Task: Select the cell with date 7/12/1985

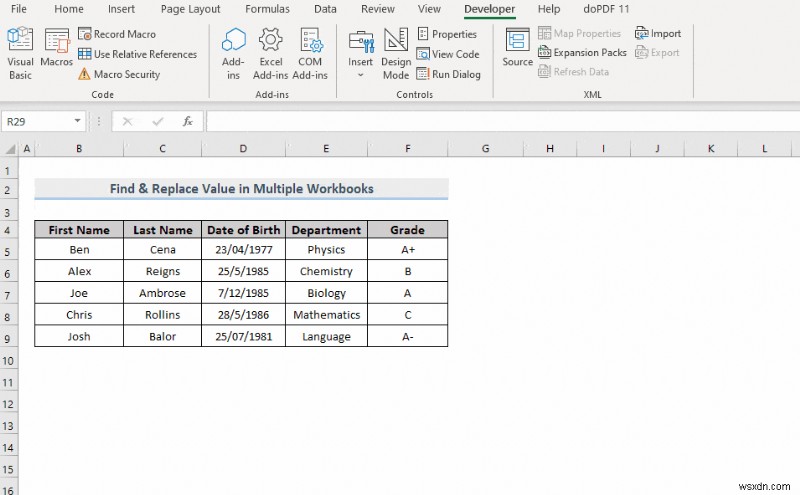Action: click(x=243, y=293)
